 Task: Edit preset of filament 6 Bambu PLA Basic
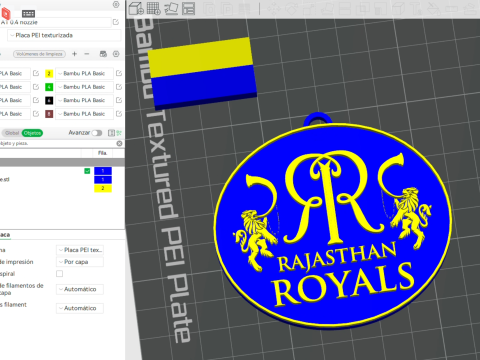click(x=119, y=100)
